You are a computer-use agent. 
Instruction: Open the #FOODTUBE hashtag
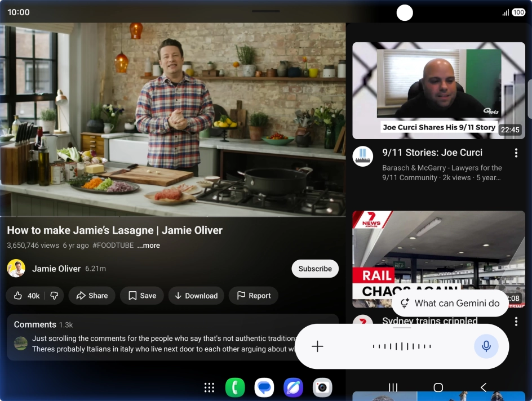tap(113, 246)
